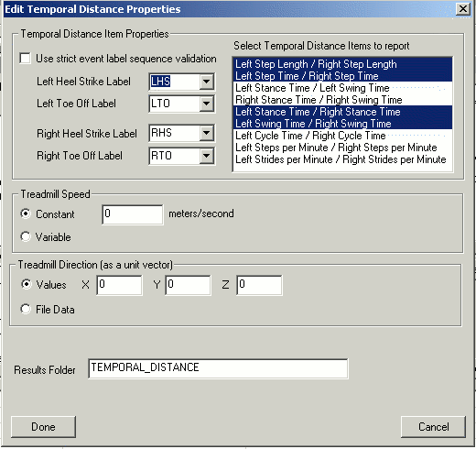Image resolution: width=476 pixels, height=449 pixels.
Task: Select the Constant treadmill speed radio button
Action: point(26,214)
